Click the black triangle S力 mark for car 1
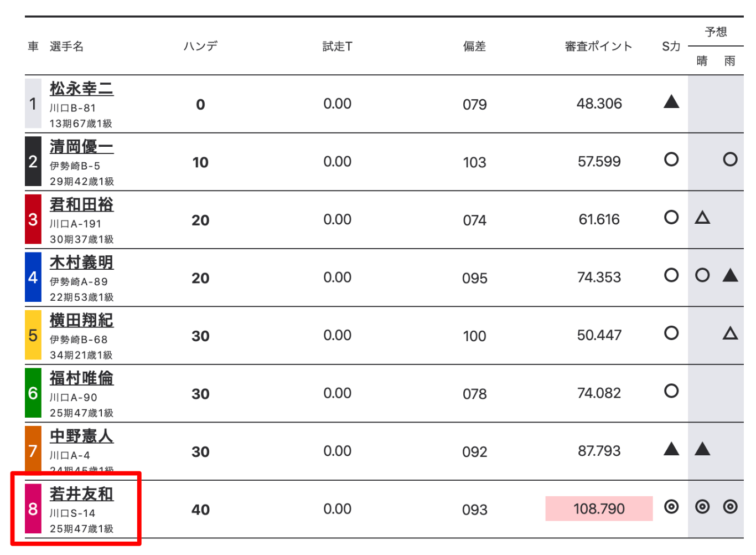The width and height of the screenshot is (756, 555). coord(671,101)
